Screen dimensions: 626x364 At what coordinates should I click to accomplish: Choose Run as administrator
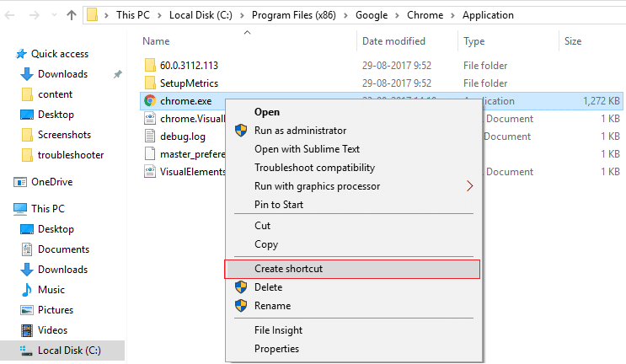[354, 131]
